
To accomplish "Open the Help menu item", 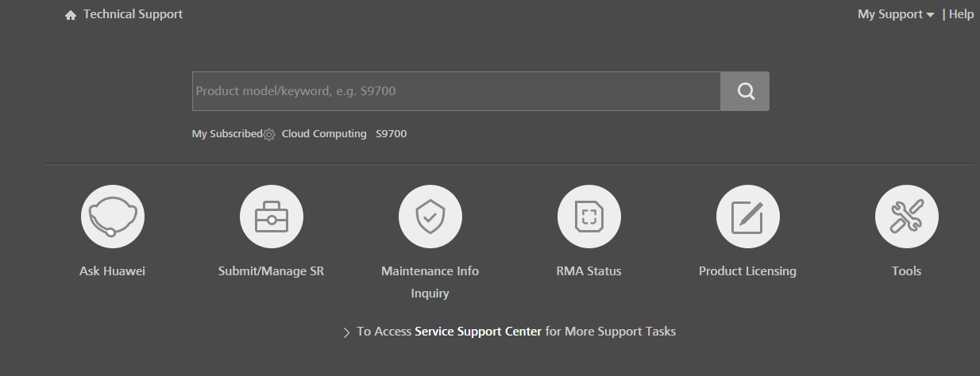I will [x=961, y=14].
